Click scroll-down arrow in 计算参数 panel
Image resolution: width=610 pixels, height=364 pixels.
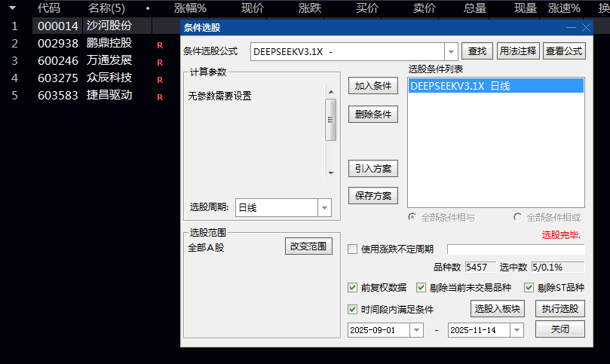[x=331, y=173]
